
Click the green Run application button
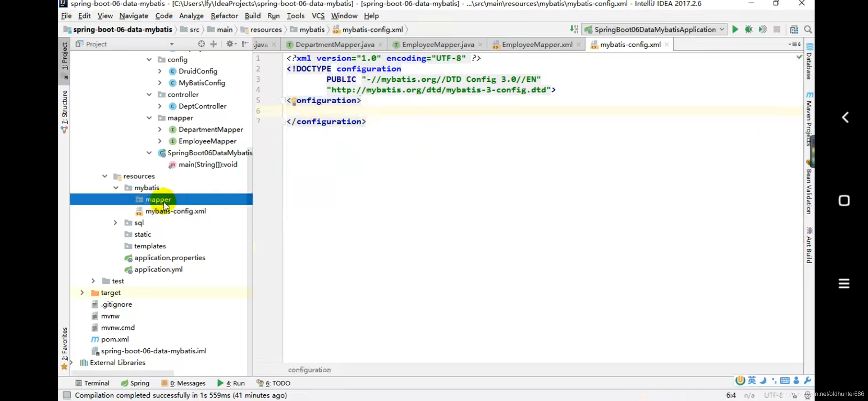pos(735,29)
